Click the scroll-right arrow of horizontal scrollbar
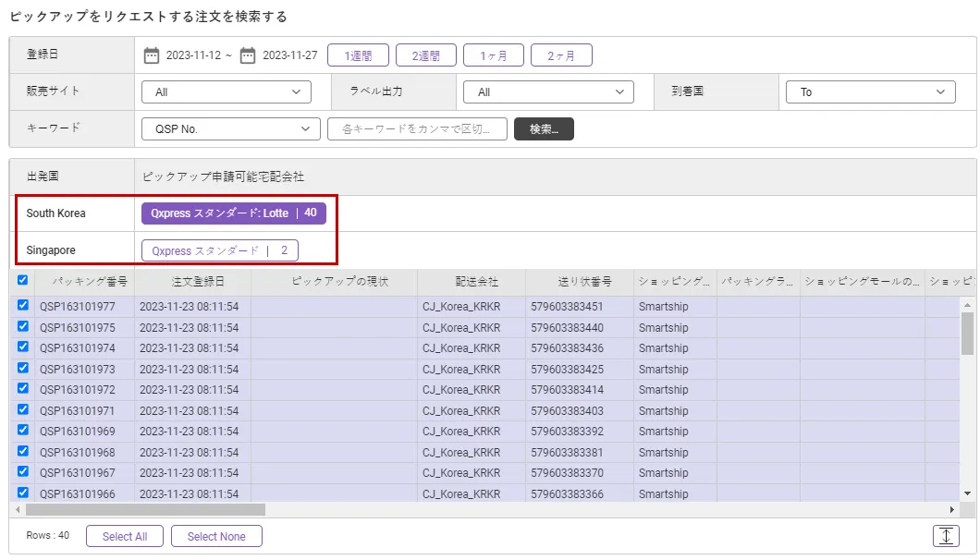This screenshot has height=560, width=980. coord(952,510)
